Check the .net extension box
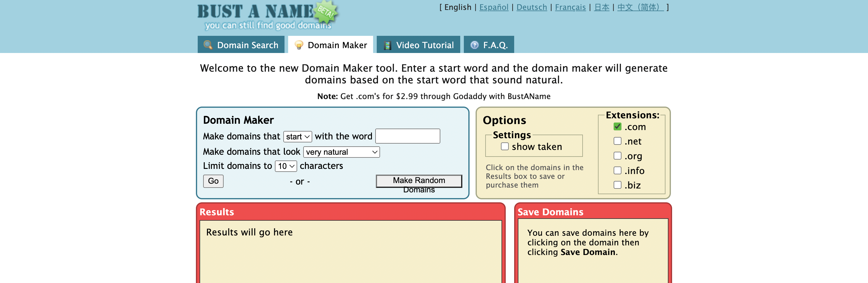 click(x=617, y=141)
